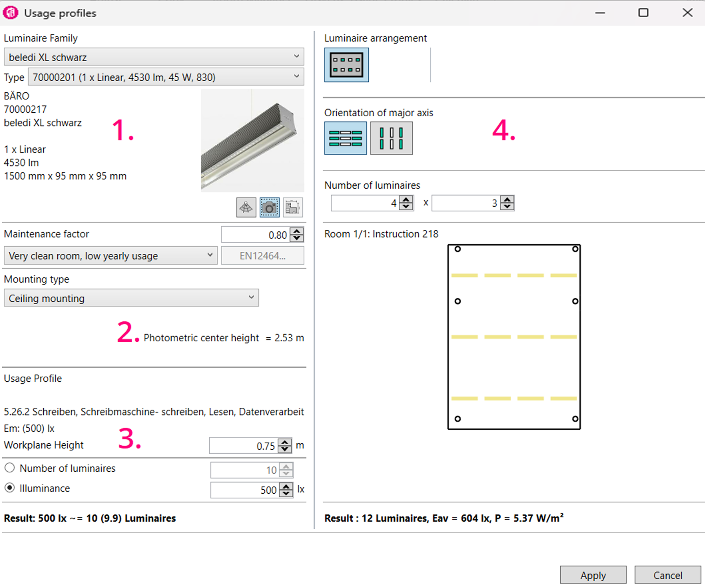Screen dimensions: 705x588
Task: Click the 'Result : 12 Luminaires' summary text
Action: 444,518
